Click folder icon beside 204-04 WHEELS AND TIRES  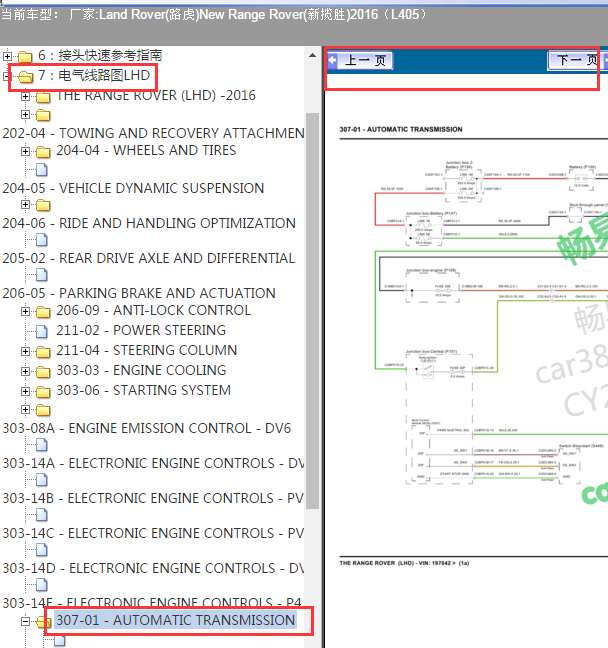(x=43, y=152)
